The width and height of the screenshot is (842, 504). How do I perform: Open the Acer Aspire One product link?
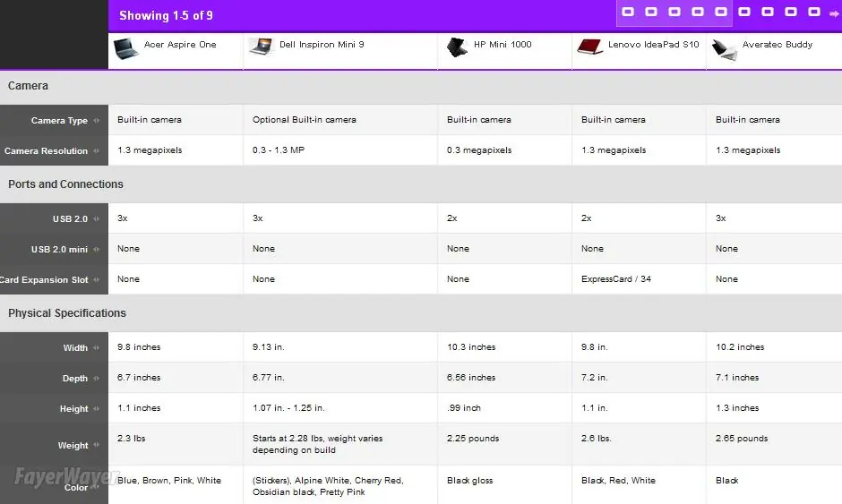(x=180, y=45)
